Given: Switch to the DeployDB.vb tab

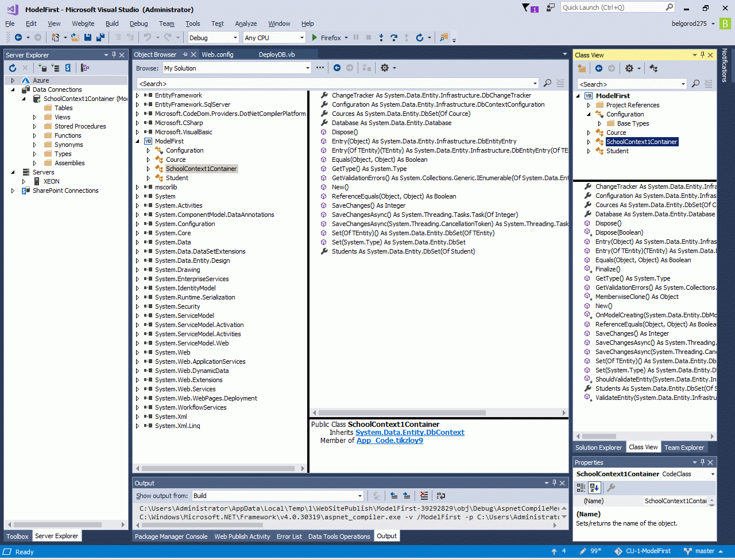Looking at the screenshot, I should pos(277,55).
